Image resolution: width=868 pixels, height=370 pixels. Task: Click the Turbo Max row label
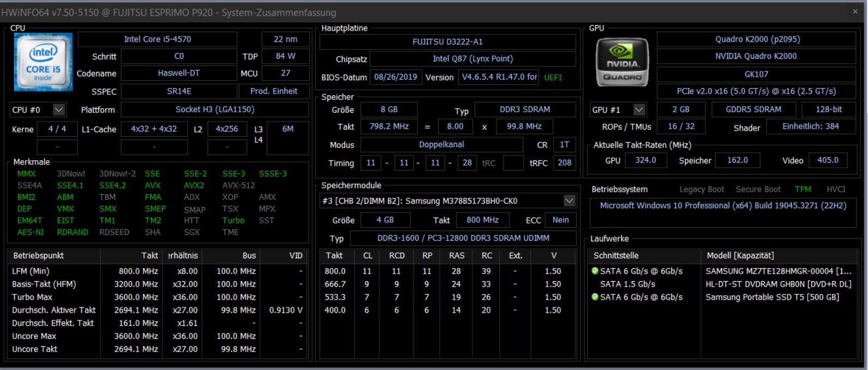pyautogui.click(x=32, y=297)
